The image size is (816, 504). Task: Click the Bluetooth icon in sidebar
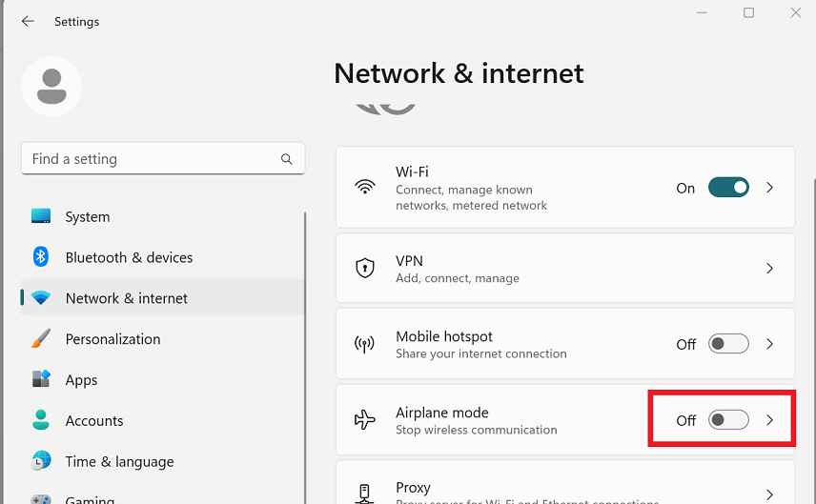41,257
